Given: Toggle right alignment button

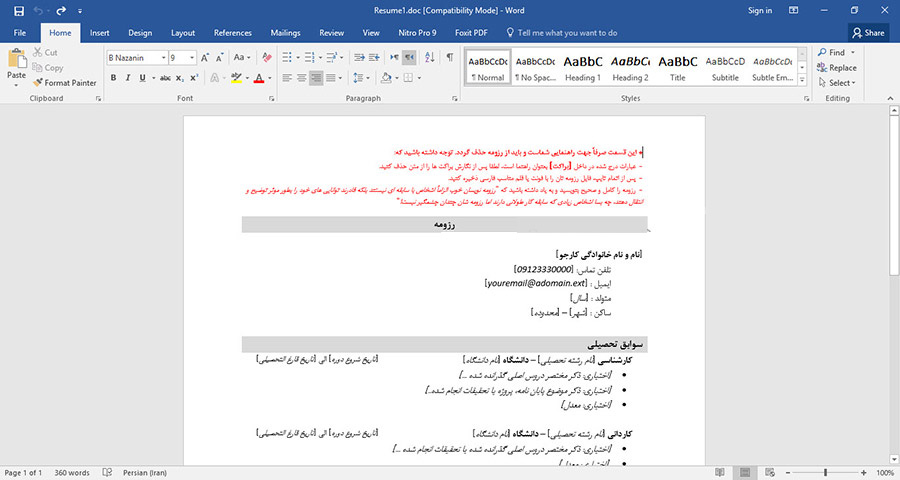Looking at the screenshot, I should pyautogui.click(x=316, y=78).
